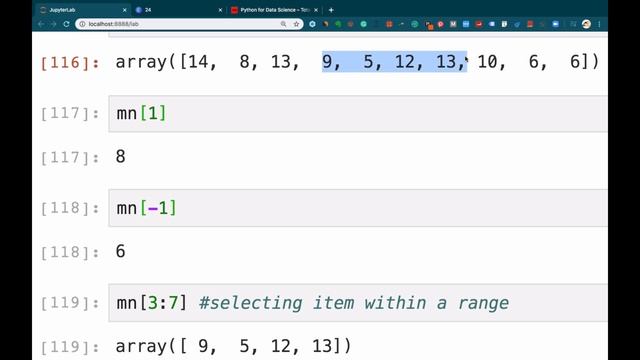Screen dimensions: 640x360
Task: Click the array([ 9, 5, 12, 13]) output
Action: (x=233, y=346)
